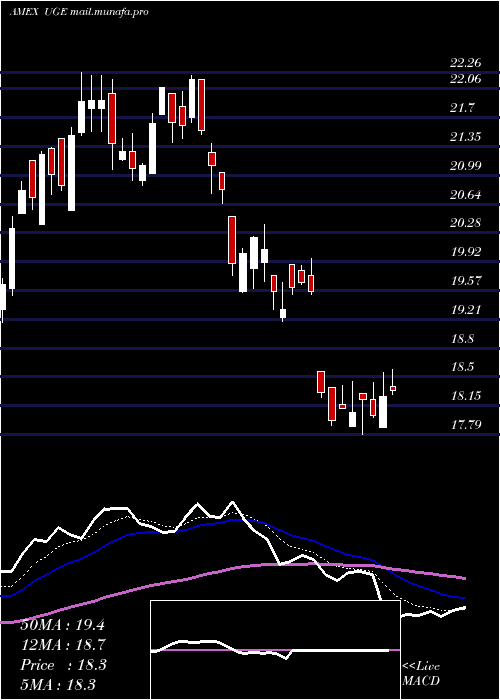
Task: Click the 20.64 price level label
Action: 466,194
